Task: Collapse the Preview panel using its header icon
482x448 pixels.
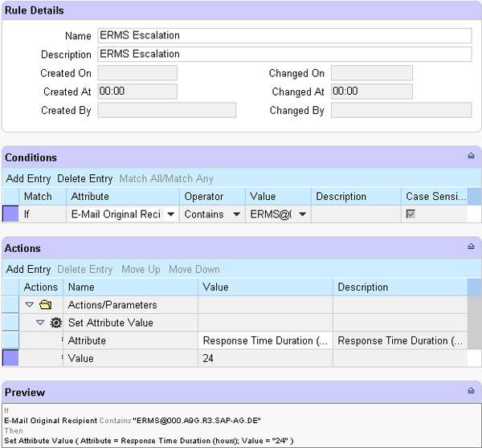Action: [x=471, y=391]
